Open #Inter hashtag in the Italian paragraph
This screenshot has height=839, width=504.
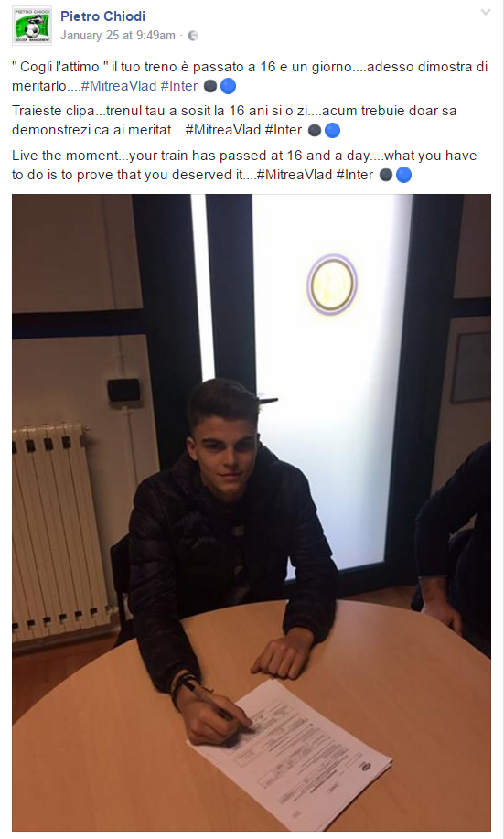(179, 86)
